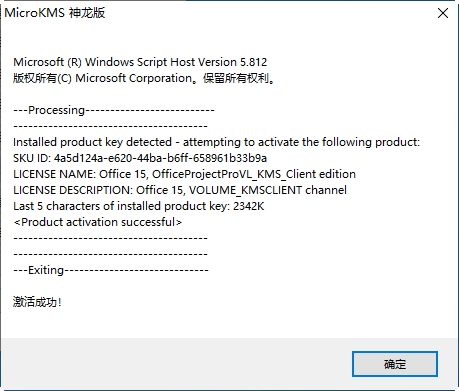Click the SKU ID label
The width and height of the screenshot is (459, 391).
[x=32, y=158]
